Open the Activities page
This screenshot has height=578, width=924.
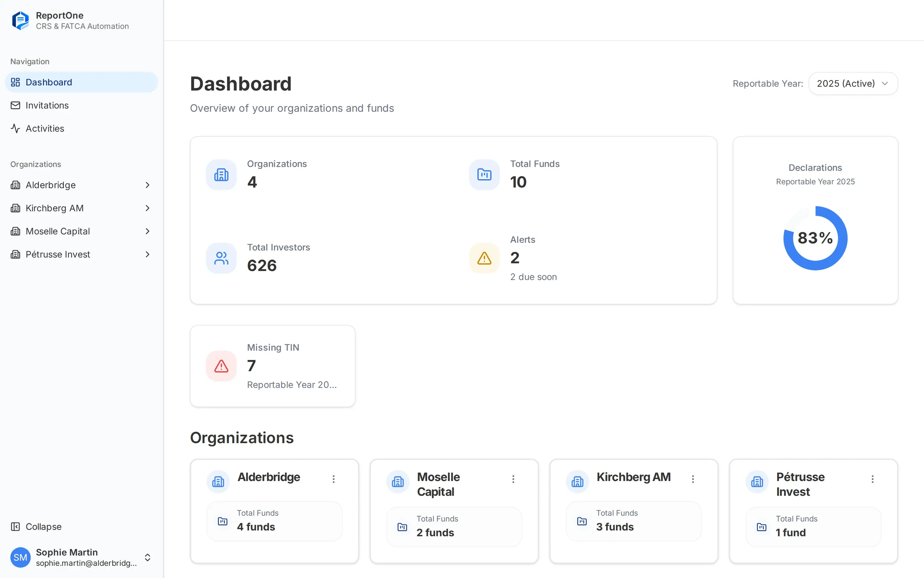coord(81,128)
